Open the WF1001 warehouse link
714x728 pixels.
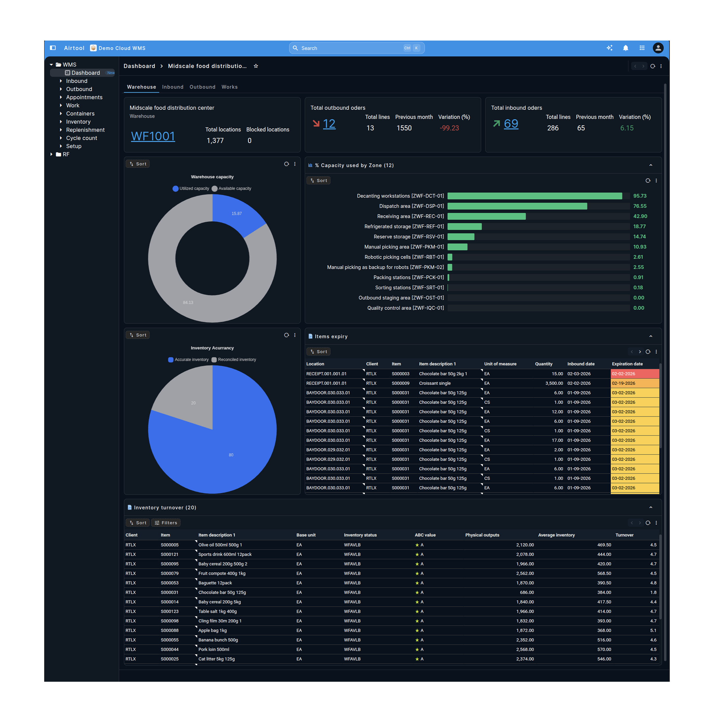point(153,136)
